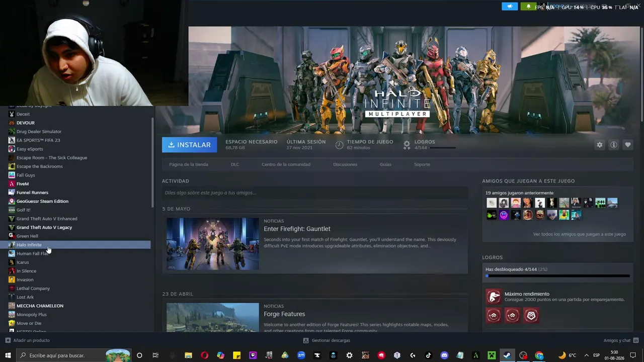The width and height of the screenshot is (644, 362).
Task: Select MECCHA CHAMELEON in the library
Action: 40,306
